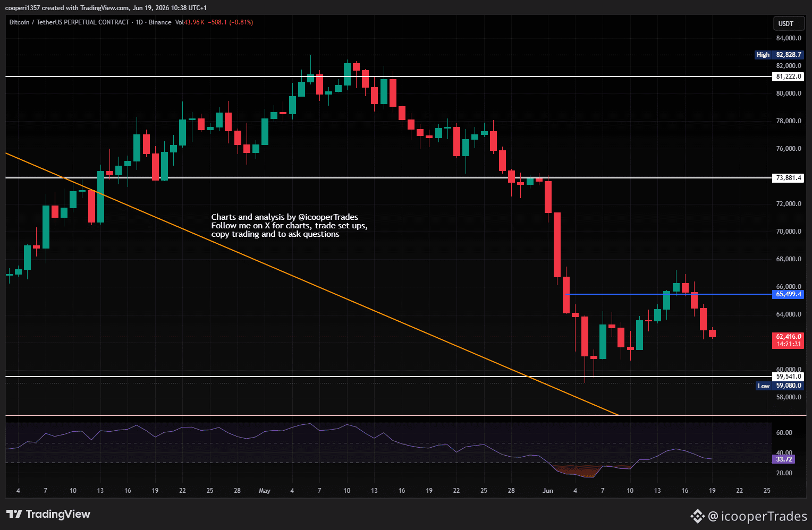Image resolution: width=812 pixels, height=530 pixels.
Task: Click the 73,881.4 horizontal line price label
Action: tap(789, 178)
